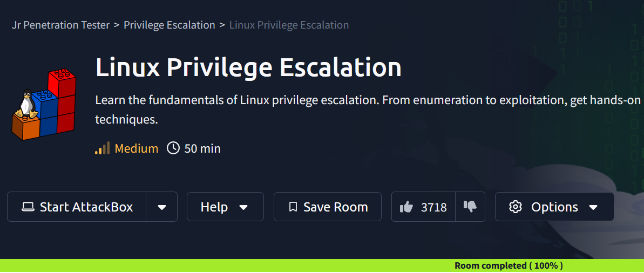Screen dimensions: 644x273
Task: Start the AttackBox machine
Action: pos(77,207)
